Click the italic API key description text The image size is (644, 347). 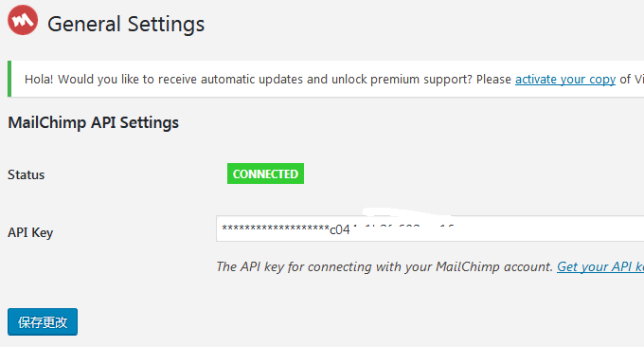pyautogui.click(x=385, y=266)
